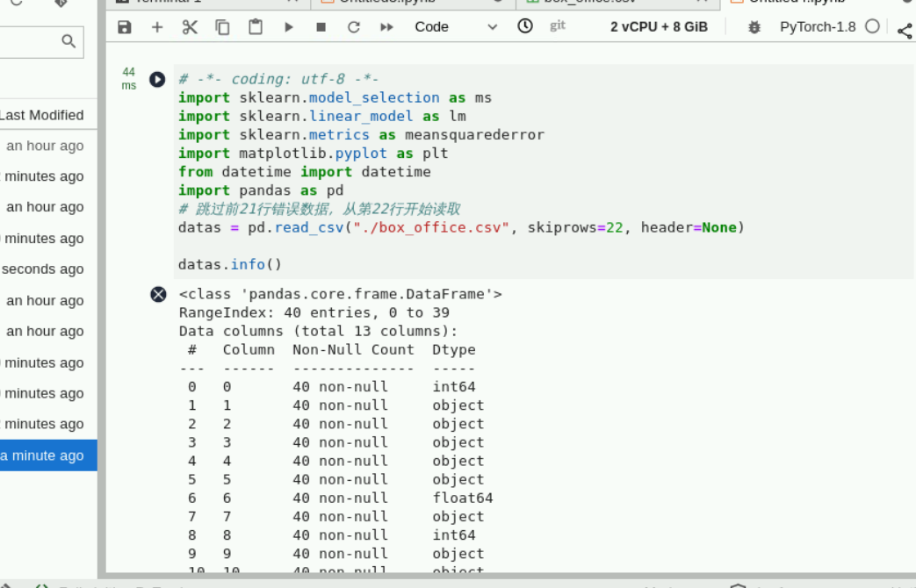Viewport: 916px width, 588px height.
Task: Click the 'meansquarederror' alias in code
Action: (x=474, y=135)
